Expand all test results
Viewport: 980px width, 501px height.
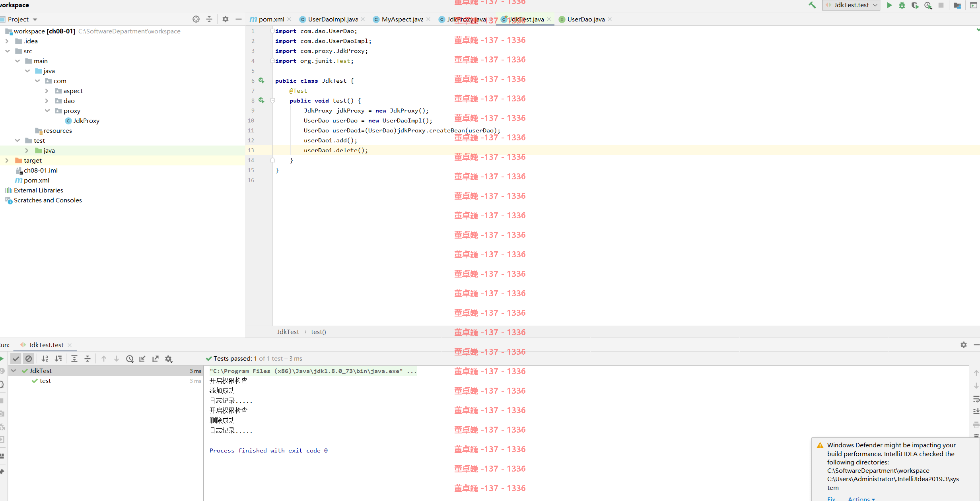click(x=74, y=359)
